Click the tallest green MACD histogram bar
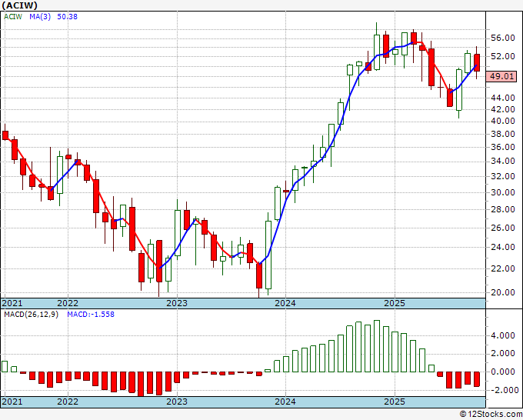The height and width of the screenshot is (420, 523). point(377,346)
